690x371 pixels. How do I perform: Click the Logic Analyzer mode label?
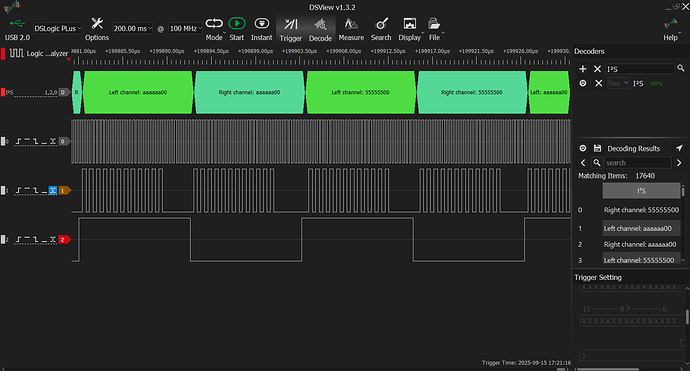point(47,54)
